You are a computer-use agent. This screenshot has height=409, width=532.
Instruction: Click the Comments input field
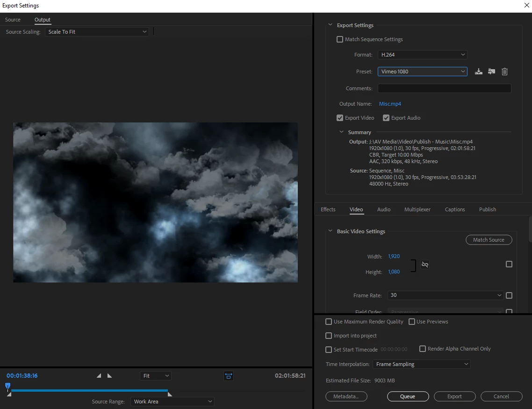point(445,88)
